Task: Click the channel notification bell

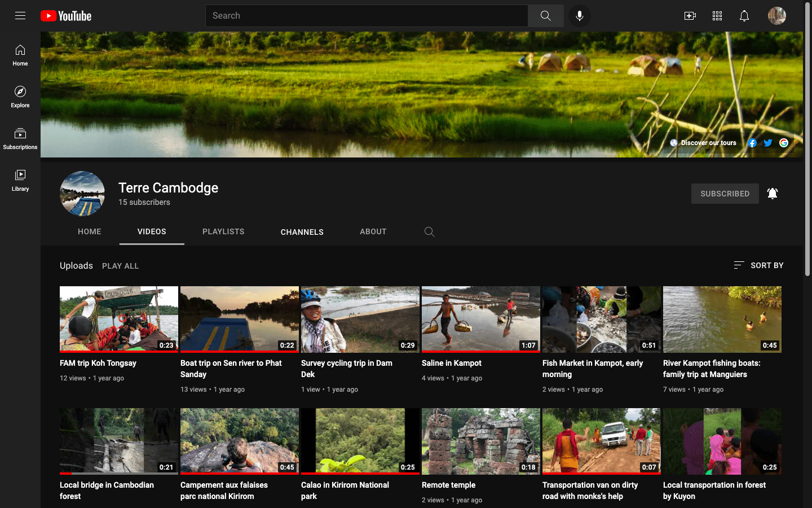Action: tap(773, 194)
